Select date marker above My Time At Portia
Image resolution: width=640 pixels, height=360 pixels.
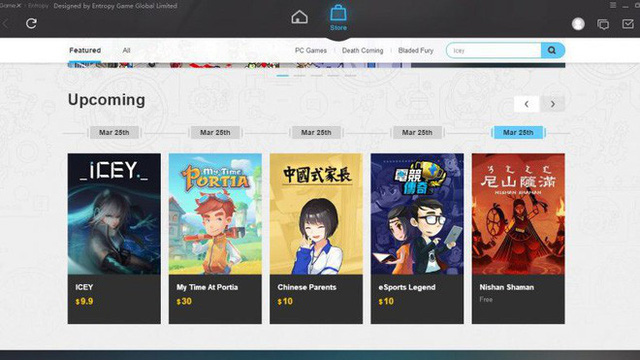tap(215, 133)
